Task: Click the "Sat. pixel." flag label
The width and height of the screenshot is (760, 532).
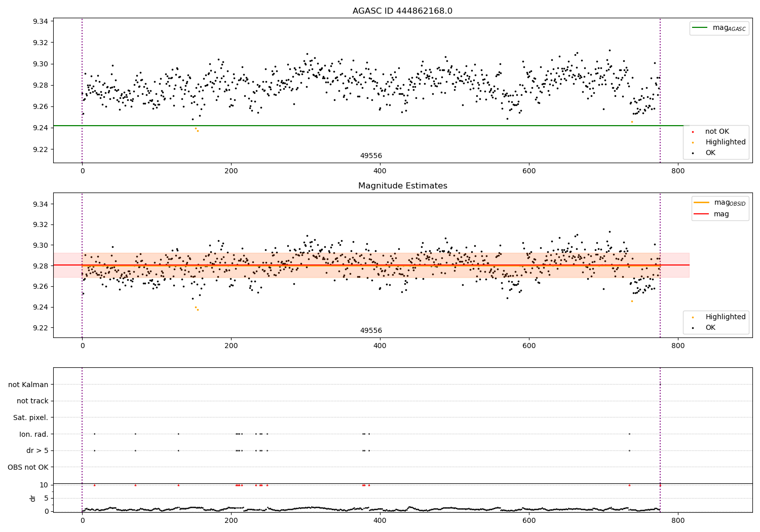Action: click(x=31, y=418)
